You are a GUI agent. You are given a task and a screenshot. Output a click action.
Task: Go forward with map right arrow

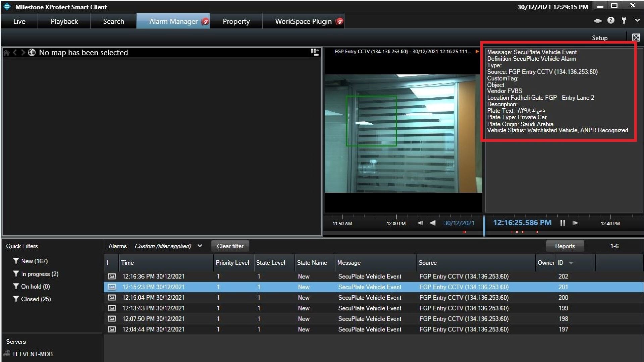[x=23, y=53]
